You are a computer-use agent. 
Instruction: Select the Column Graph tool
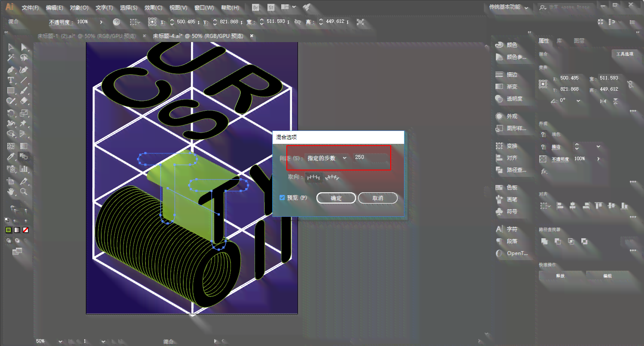point(24,169)
